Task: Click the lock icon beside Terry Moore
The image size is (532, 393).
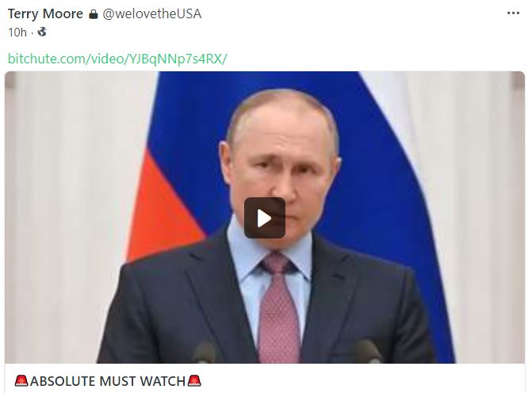Action: [x=94, y=14]
